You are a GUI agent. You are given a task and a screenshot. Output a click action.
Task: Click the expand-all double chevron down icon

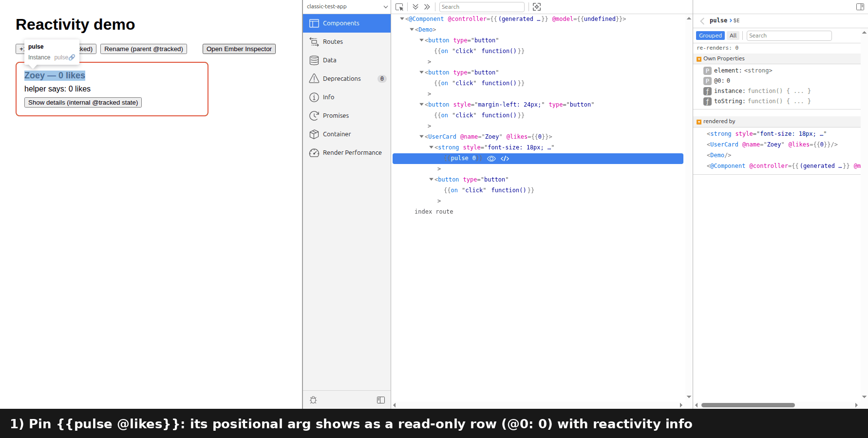[415, 7]
